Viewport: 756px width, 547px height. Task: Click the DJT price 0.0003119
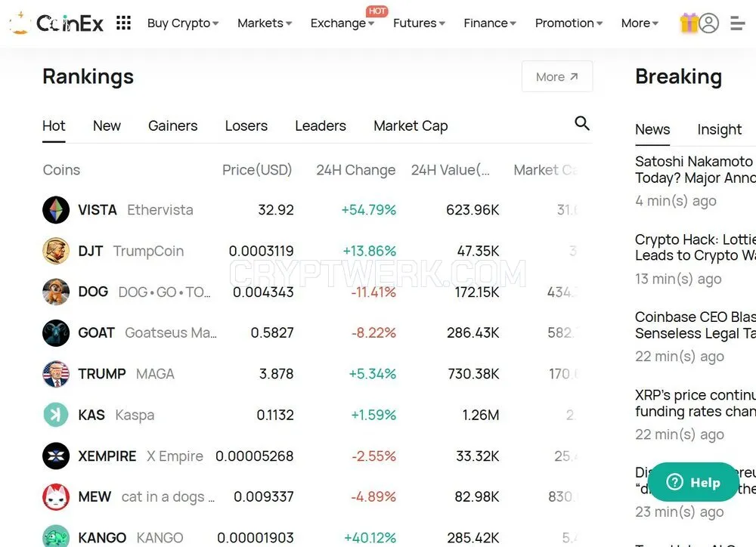262,251
